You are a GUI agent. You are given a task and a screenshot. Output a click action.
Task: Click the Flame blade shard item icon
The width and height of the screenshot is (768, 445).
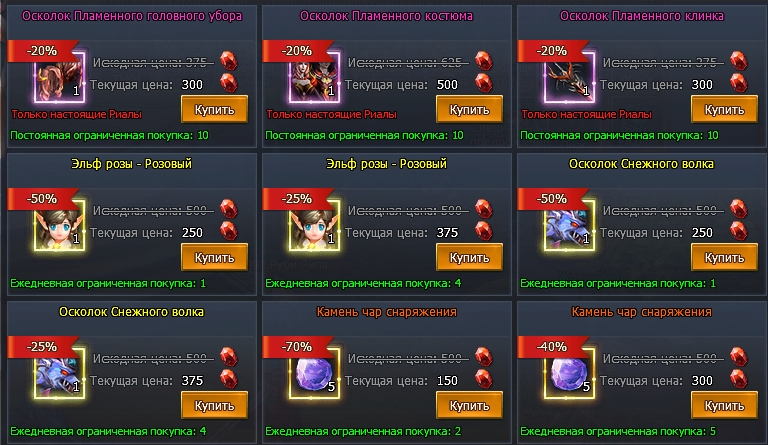tap(569, 77)
